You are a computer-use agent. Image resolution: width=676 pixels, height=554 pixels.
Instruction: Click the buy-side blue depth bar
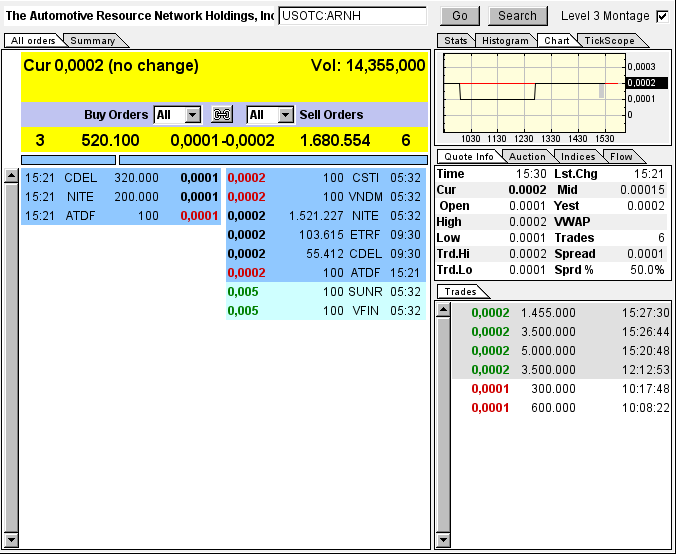click(67, 159)
